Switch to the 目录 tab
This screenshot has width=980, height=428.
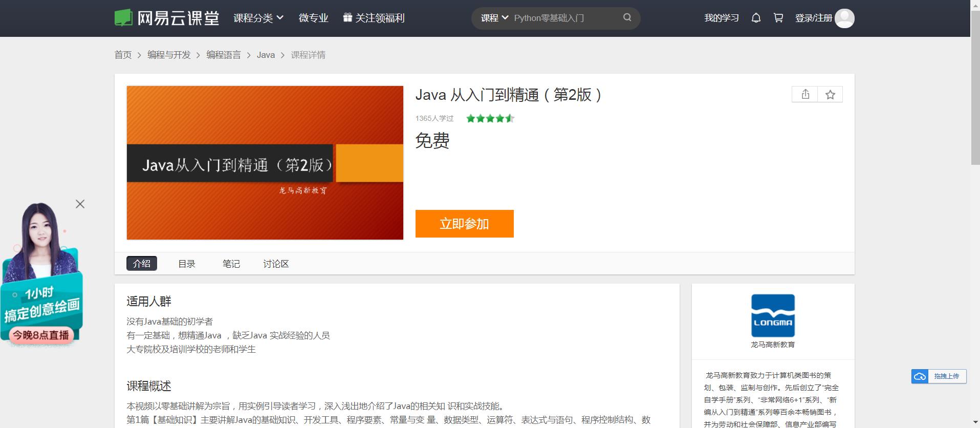pyautogui.click(x=187, y=264)
